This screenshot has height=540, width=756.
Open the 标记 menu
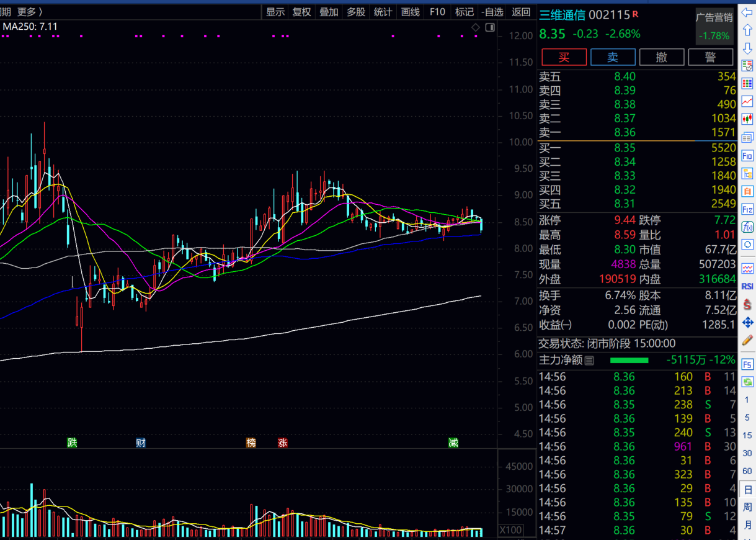pos(465,12)
